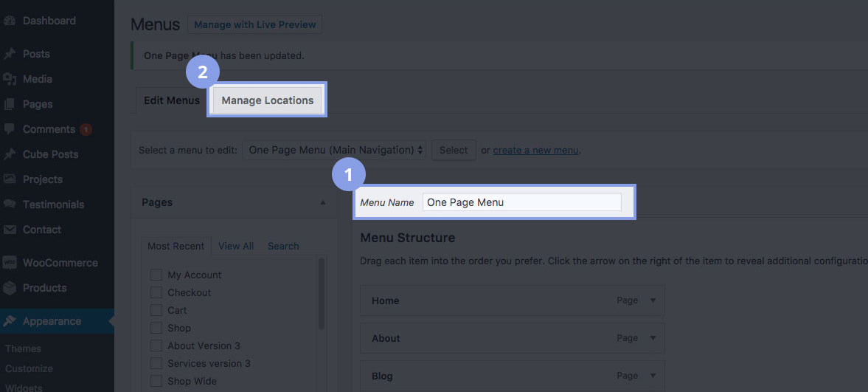The image size is (868, 392).
Task: Open Media via its sidebar icon
Action: (x=10, y=79)
